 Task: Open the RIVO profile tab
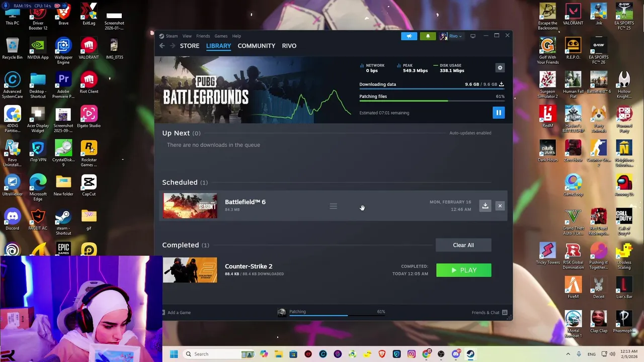(289, 46)
